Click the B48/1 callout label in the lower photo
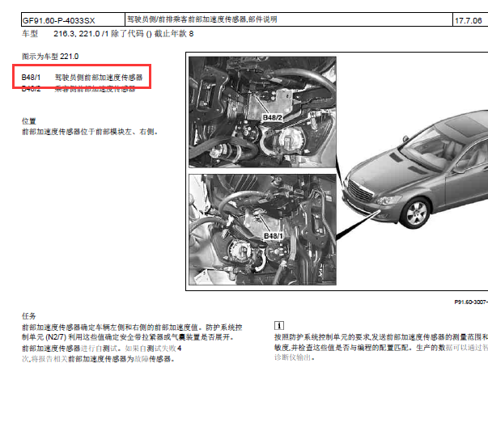Image resolution: width=488 pixels, height=448 pixels. point(274,236)
